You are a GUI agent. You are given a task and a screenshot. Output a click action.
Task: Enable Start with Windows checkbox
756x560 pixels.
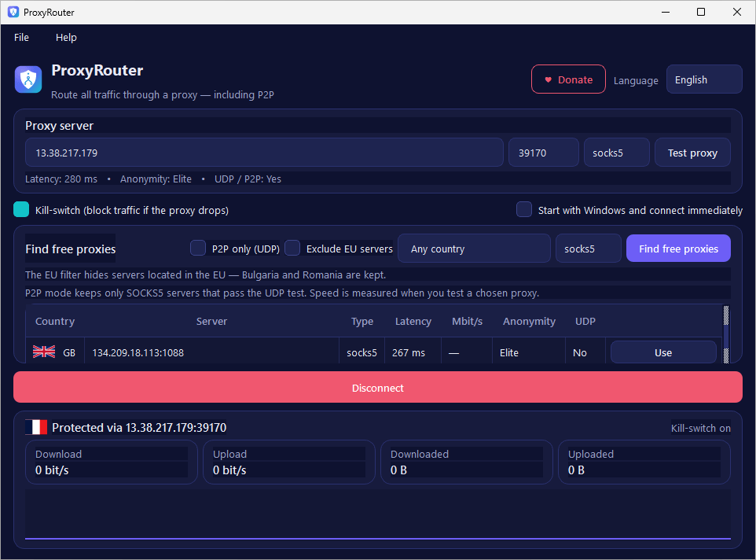click(524, 209)
